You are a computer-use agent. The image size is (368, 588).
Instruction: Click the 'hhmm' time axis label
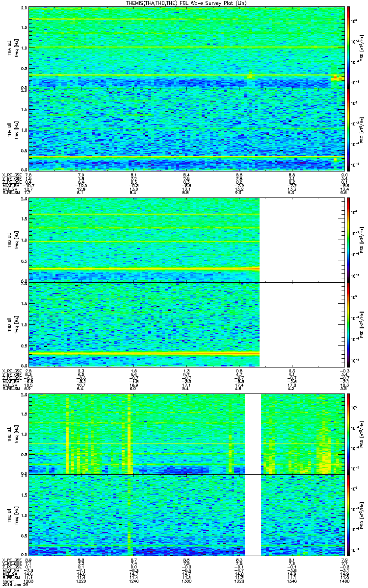(7, 582)
